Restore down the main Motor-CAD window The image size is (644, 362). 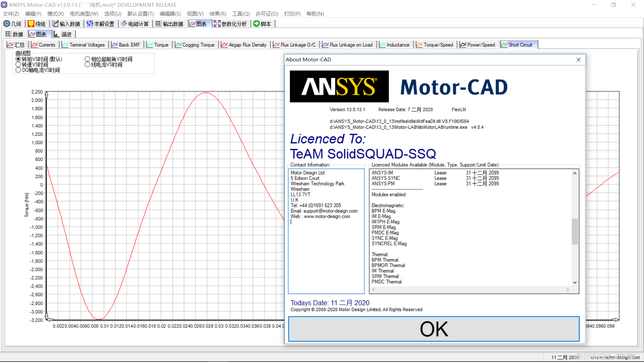(x=613, y=5)
